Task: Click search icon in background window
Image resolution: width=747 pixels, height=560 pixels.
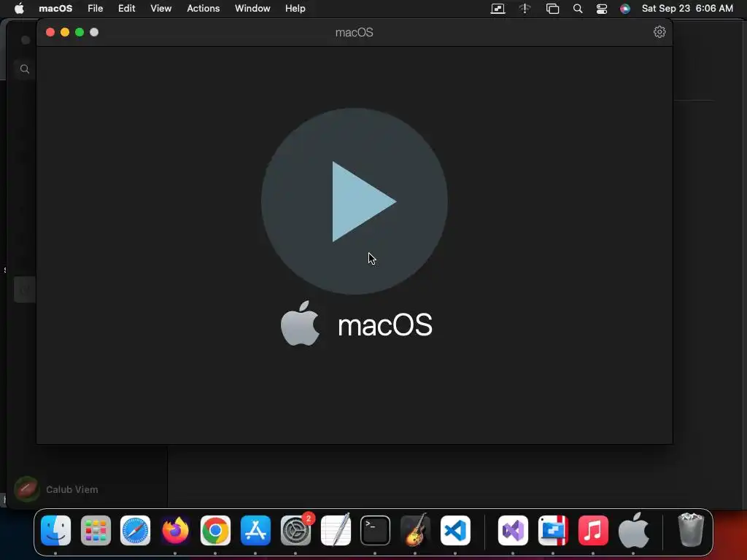Action: (x=25, y=69)
